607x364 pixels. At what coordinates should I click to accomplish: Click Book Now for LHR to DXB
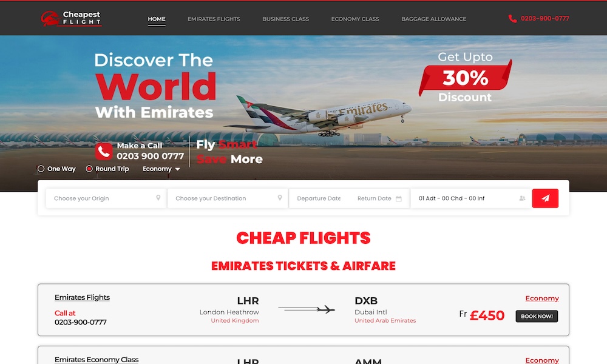537,316
